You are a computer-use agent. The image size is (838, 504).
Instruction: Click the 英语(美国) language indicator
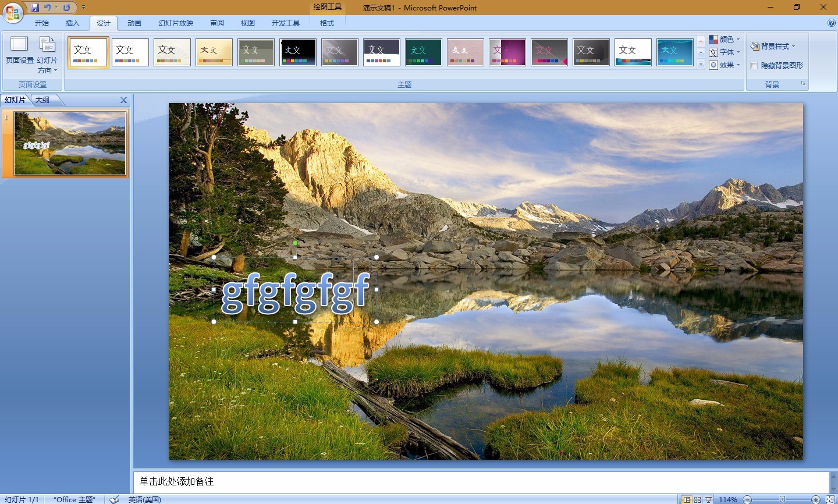coord(145,499)
